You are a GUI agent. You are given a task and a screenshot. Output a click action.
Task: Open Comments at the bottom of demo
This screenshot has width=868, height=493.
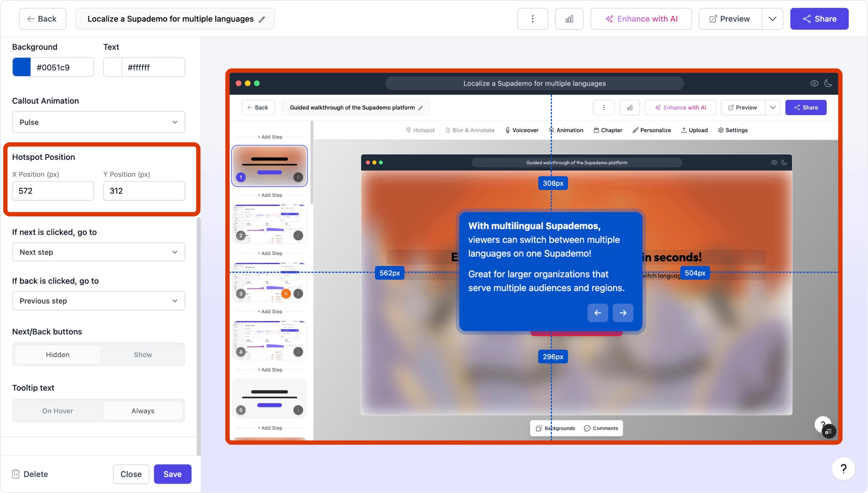click(x=601, y=428)
